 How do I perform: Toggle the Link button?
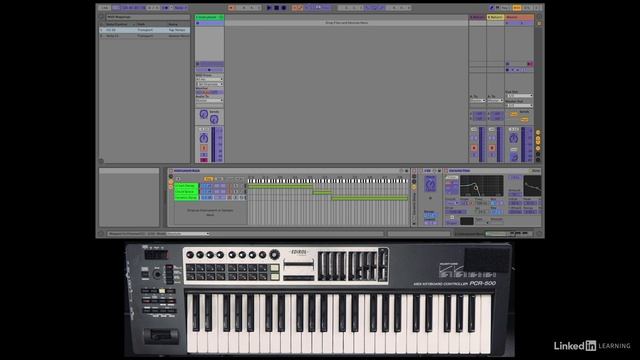(x=104, y=8)
